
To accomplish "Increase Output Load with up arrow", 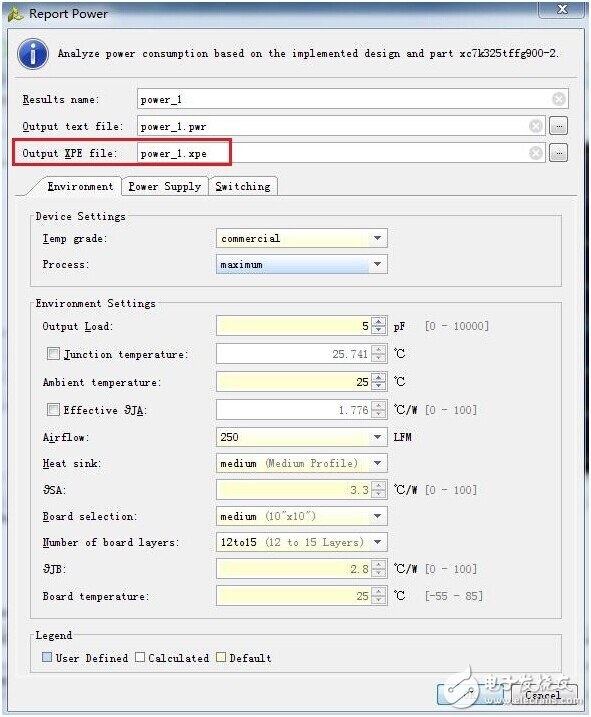I will [x=379, y=321].
